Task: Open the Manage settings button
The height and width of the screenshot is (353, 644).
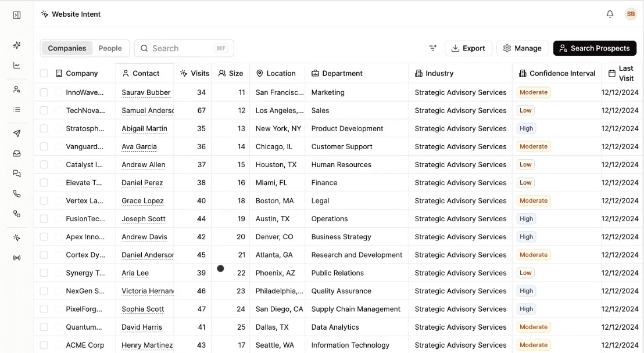Action: pos(523,48)
